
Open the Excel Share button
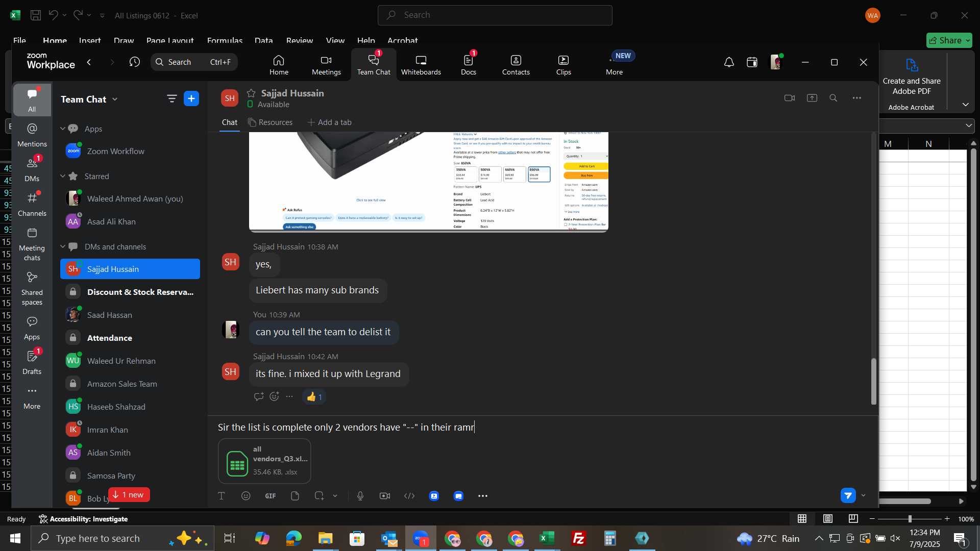[949, 40]
